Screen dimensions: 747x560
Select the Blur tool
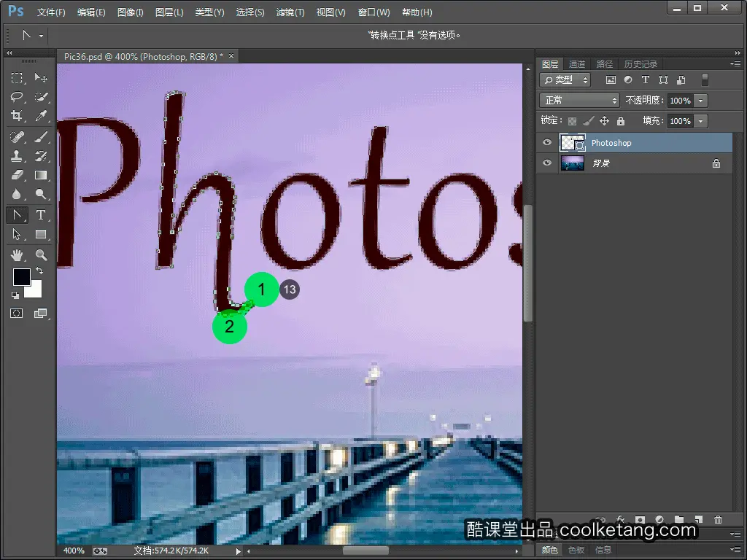tap(18, 194)
